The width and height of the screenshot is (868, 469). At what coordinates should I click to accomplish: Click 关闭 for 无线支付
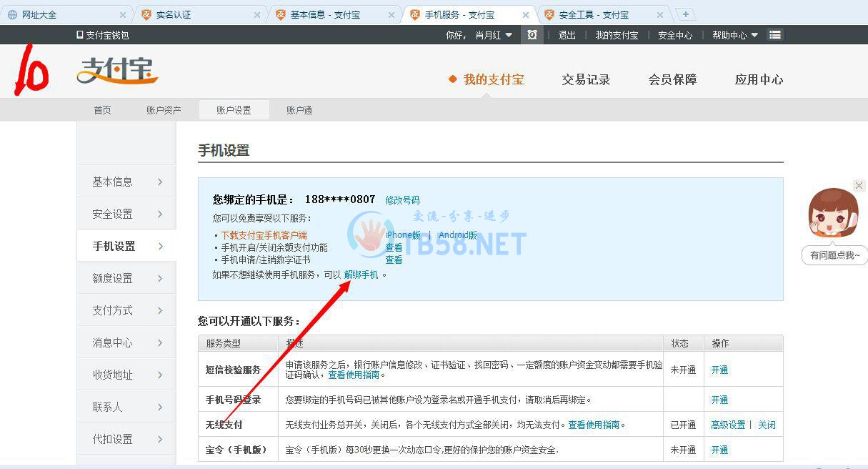[767, 425]
